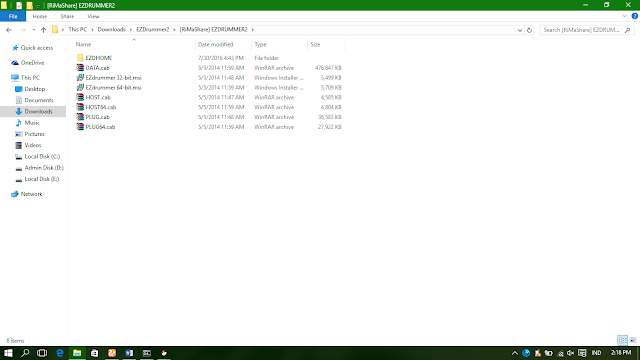This screenshot has width=640, height=360.
Task: Click 476,847 KB size of DATA.cab
Action: coord(328,68)
